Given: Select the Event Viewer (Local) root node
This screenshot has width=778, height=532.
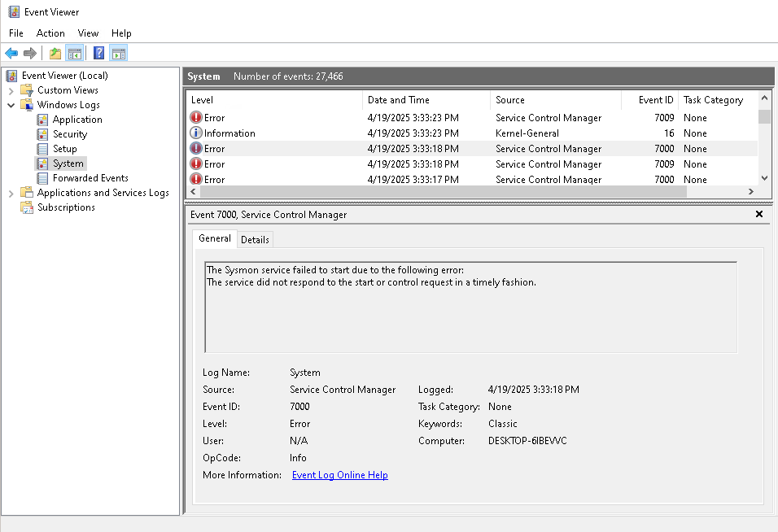Looking at the screenshot, I should click(x=65, y=76).
